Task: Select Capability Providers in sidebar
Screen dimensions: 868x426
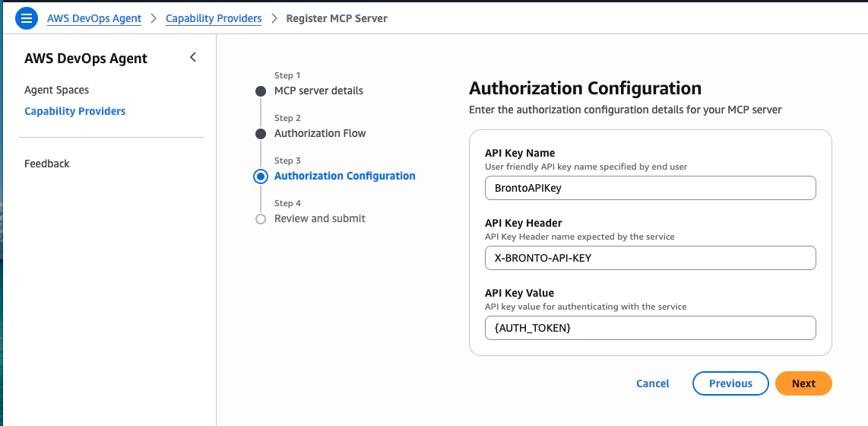Action: pyautogui.click(x=74, y=111)
